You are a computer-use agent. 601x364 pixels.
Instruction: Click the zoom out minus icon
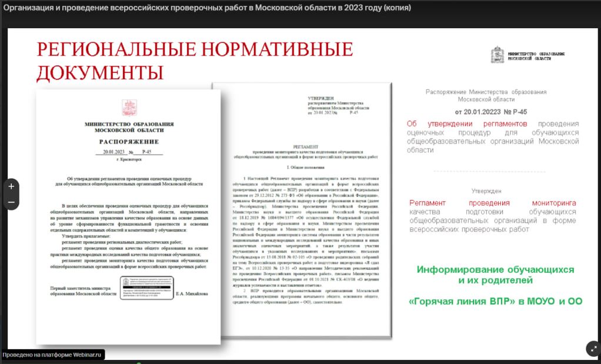click(x=11, y=201)
